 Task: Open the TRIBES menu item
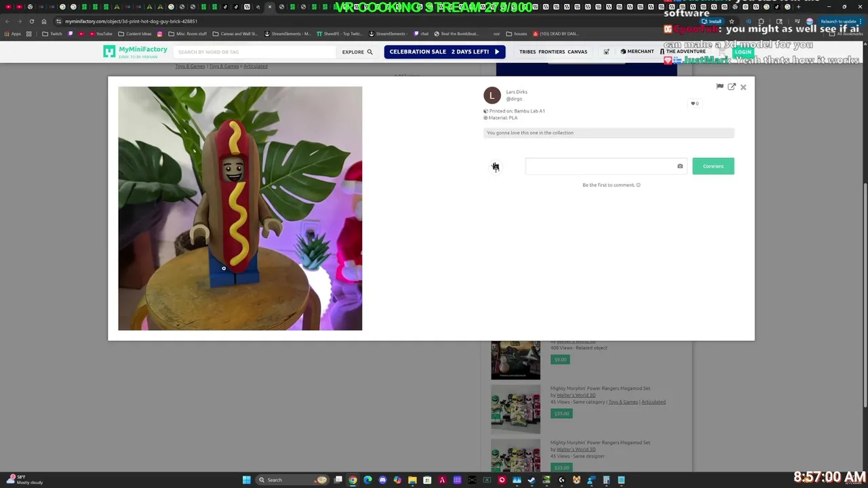(528, 52)
